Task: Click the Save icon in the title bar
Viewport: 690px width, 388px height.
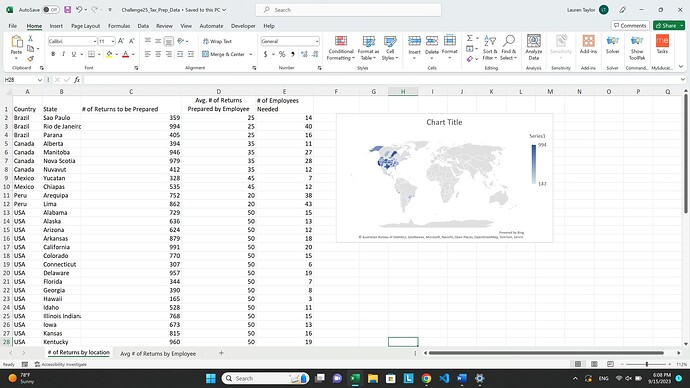Action: point(67,9)
